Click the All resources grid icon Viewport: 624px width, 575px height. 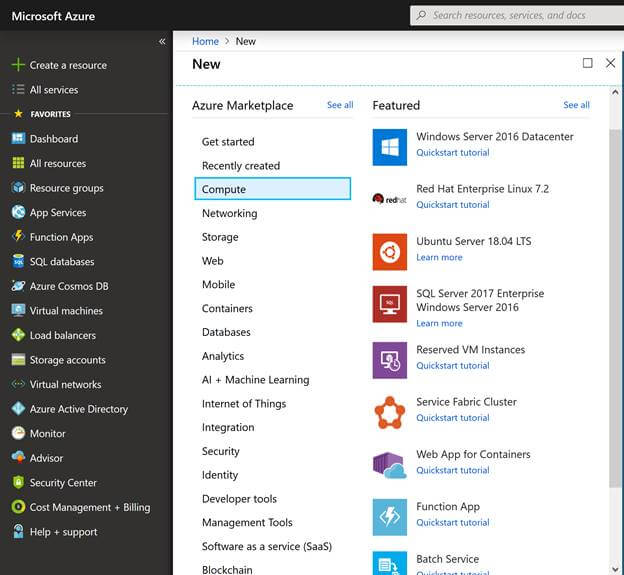tap(18, 163)
